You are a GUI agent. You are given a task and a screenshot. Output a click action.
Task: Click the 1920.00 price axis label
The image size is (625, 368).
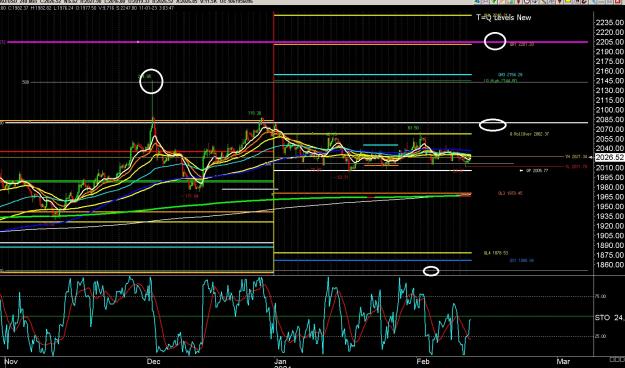click(610, 226)
